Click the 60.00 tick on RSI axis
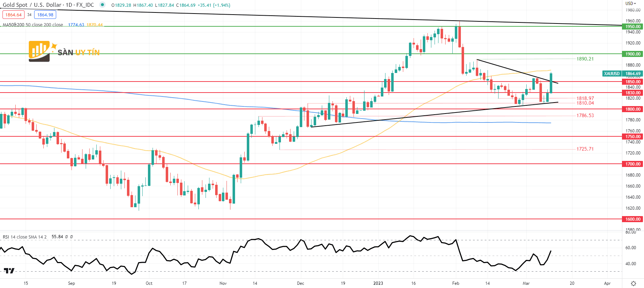This screenshot has width=644, height=288. [x=631, y=248]
